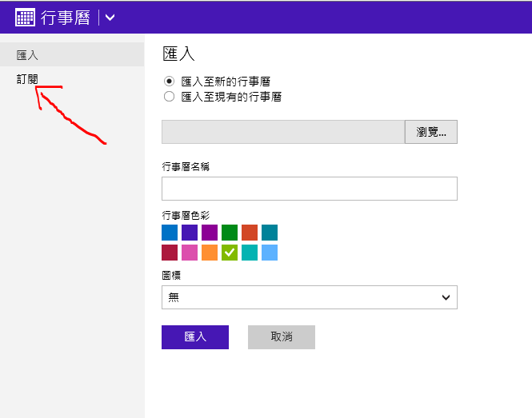This screenshot has height=418, width=532.
Task: Click the calendar grid icon in header
Action: (x=25, y=17)
